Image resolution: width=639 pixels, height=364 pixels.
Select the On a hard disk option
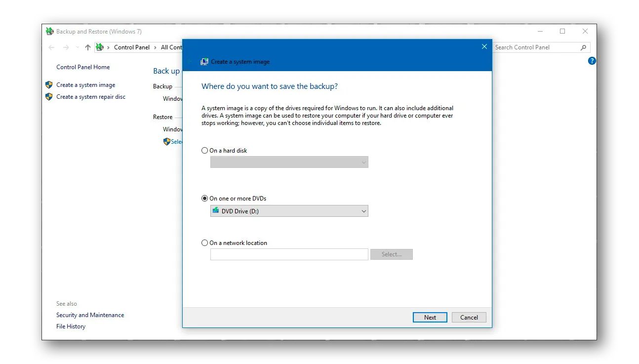point(205,151)
